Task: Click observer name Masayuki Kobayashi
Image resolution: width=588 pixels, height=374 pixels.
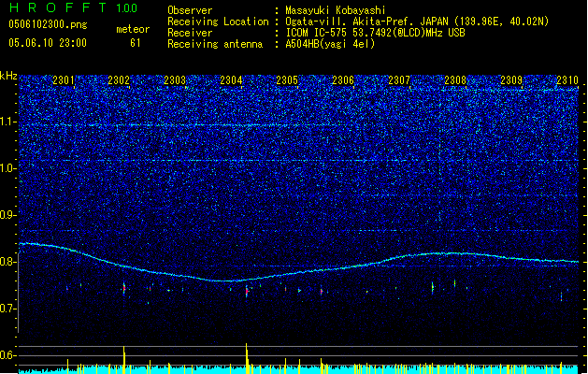Action: 336,10
